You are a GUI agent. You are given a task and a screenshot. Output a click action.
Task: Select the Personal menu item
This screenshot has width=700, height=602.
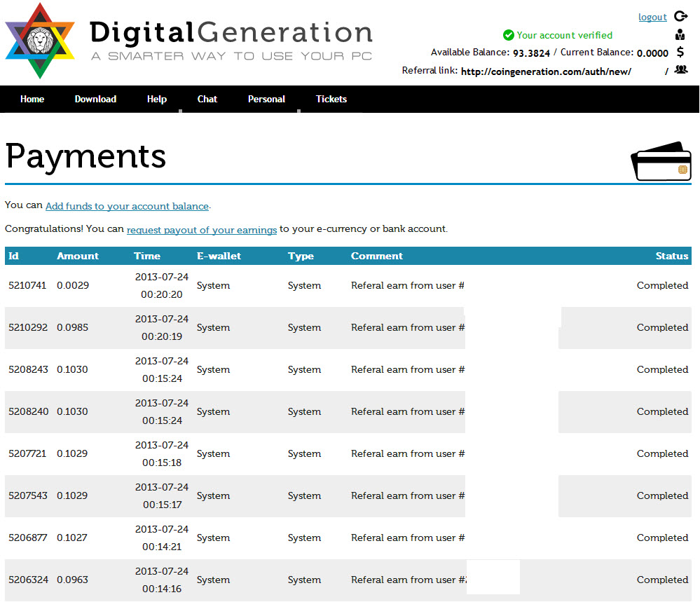266,100
